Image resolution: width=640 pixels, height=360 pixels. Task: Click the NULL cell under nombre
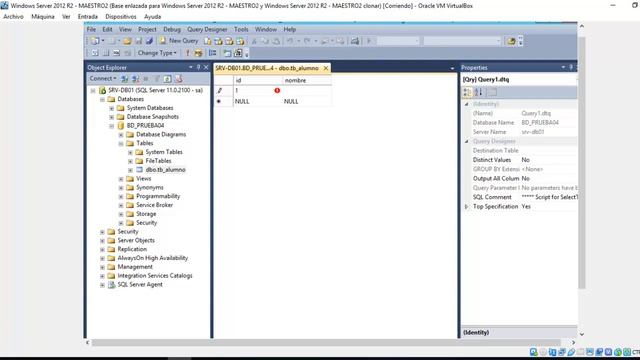(307, 101)
